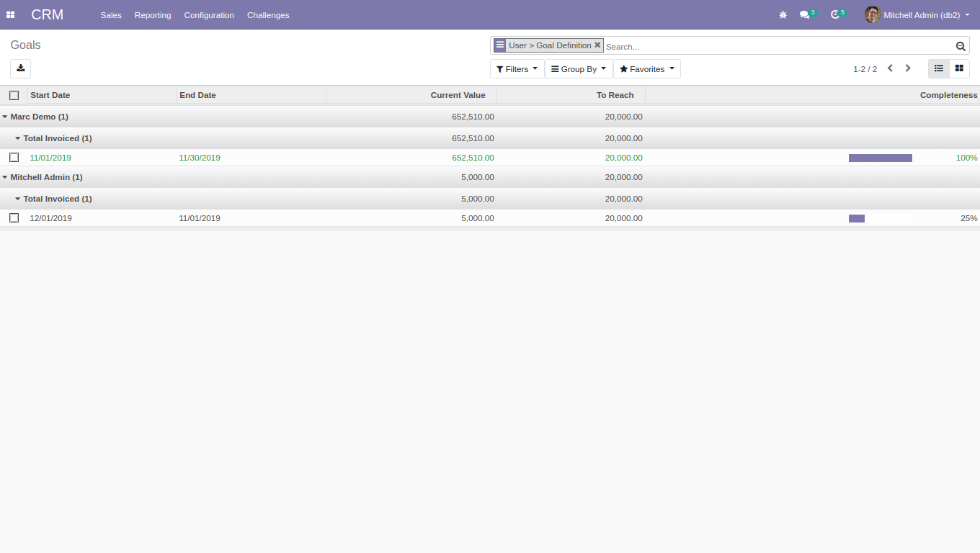Click the green 652,510.00 current value cell
This screenshot has height=553, width=980.
(x=473, y=158)
